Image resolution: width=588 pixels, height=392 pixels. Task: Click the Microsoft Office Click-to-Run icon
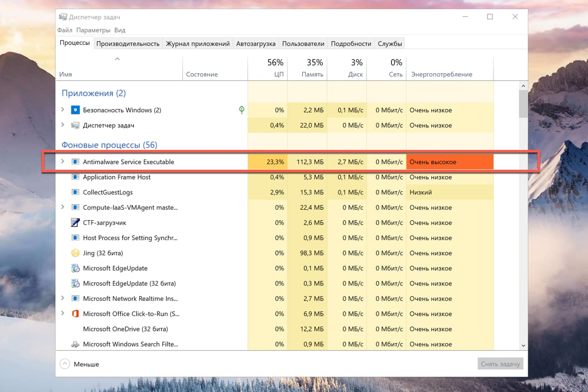click(75, 314)
